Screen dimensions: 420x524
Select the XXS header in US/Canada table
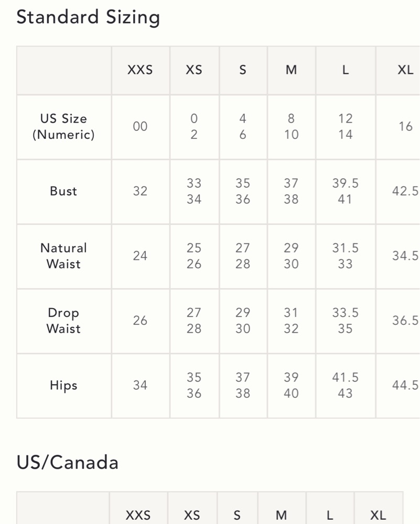(138, 515)
